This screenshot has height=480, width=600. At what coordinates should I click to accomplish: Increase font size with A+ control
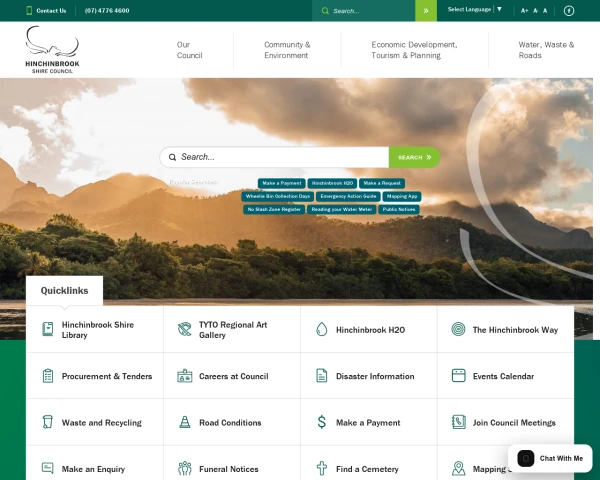pyautogui.click(x=524, y=11)
